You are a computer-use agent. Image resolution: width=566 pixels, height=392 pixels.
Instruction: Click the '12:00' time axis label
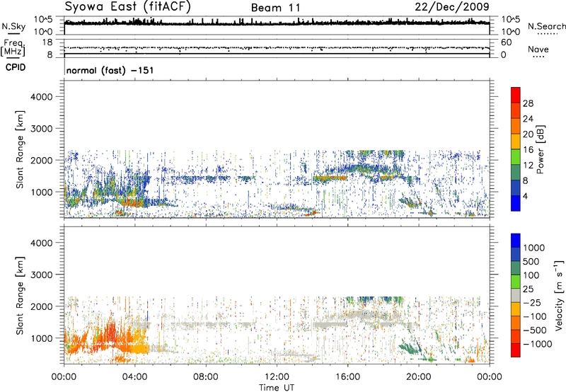click(x=277, y=377)
